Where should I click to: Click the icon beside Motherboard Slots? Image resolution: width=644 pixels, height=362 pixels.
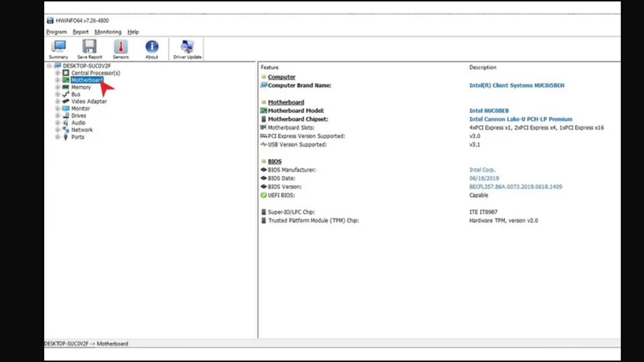click(x=264, y=128)
